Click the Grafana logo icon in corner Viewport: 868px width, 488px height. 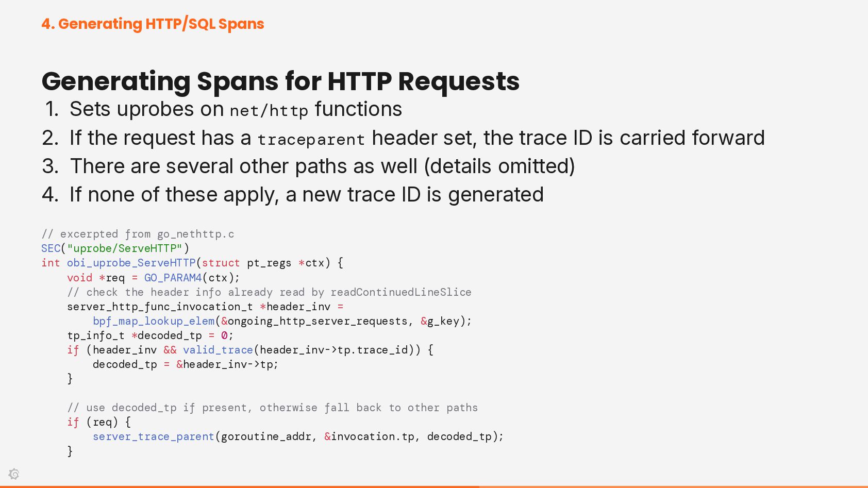[x=14, y=474]
